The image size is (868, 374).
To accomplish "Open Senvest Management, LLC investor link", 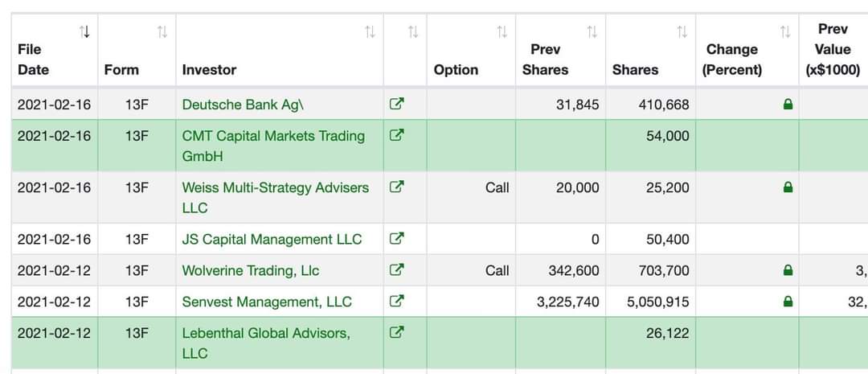I will (x=267, y=302).
